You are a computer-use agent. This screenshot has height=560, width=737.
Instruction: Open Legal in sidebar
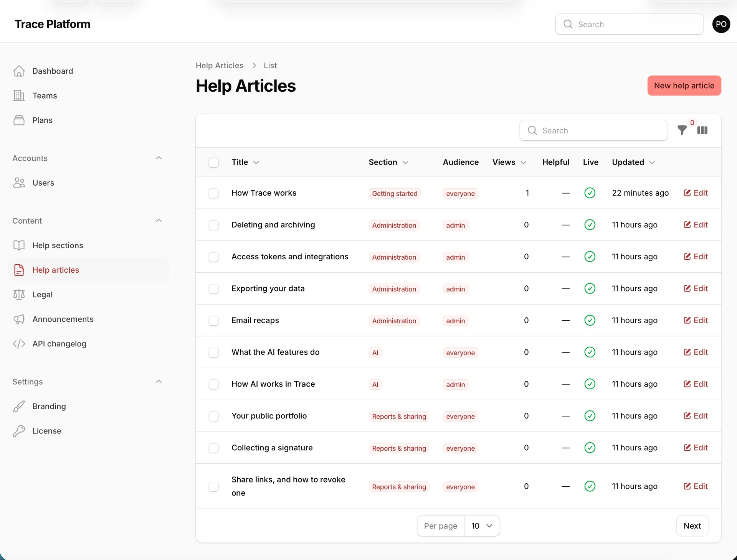pos(88,294)
